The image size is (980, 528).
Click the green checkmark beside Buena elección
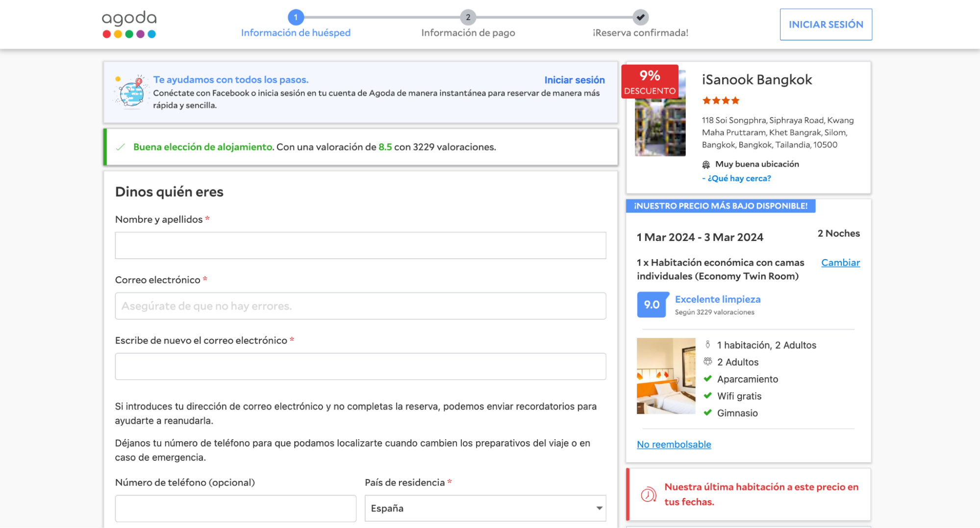120,147
